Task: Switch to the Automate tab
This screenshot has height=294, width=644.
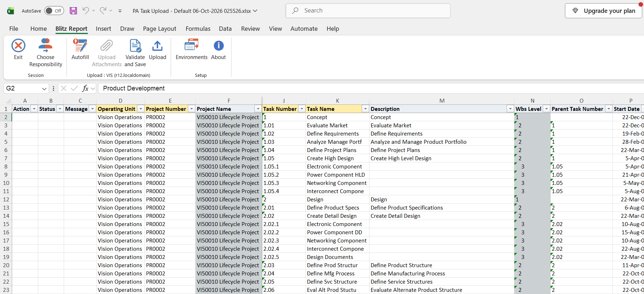Action: tap(304, 29)
